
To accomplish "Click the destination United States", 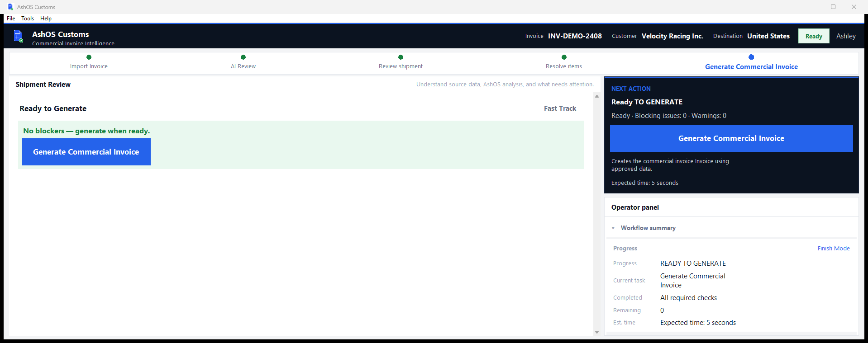I will [x=768, y=36].
